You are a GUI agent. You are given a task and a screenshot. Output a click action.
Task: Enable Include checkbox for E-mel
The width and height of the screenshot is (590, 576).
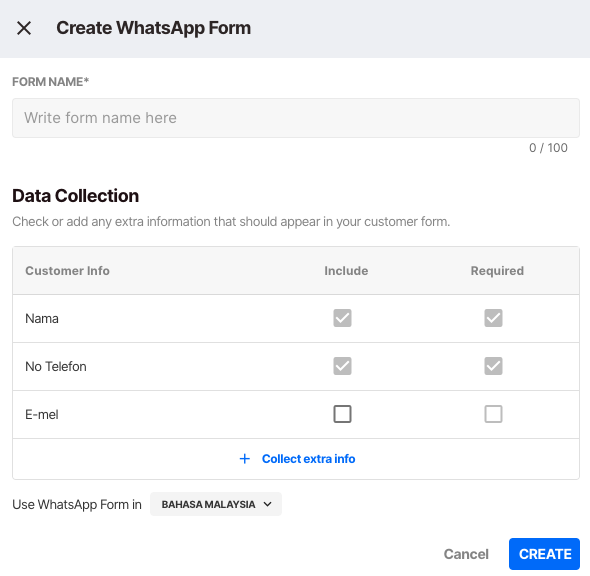click(x=342, y=414)
